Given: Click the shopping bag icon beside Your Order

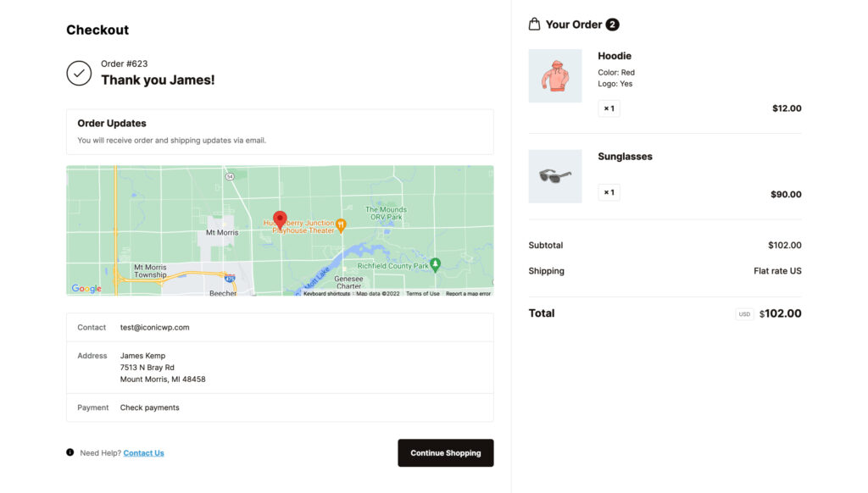Looking at the screenshot, I should click(535, 24).
